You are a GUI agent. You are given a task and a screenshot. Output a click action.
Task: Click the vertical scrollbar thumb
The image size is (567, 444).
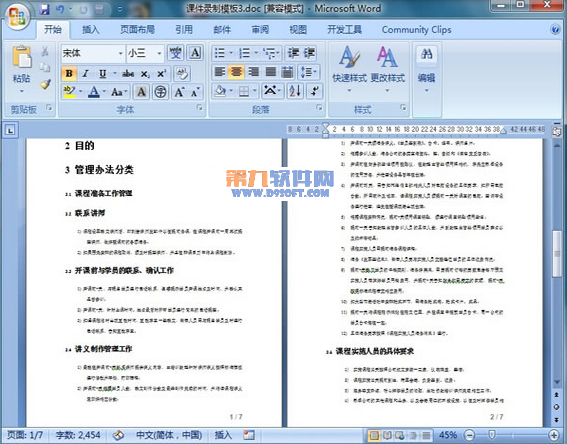click(557, 253)
